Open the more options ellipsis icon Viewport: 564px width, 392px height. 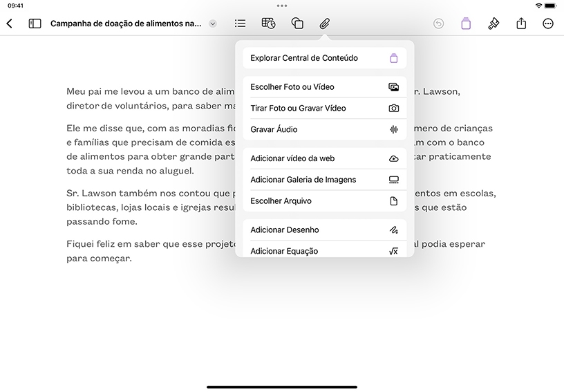[548, 24]
